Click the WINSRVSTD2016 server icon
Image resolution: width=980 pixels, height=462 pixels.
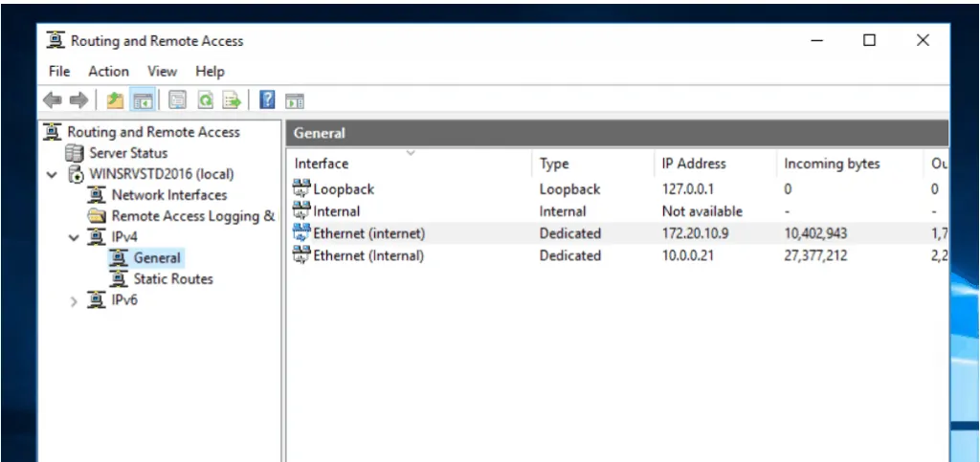tap(76, 174)
